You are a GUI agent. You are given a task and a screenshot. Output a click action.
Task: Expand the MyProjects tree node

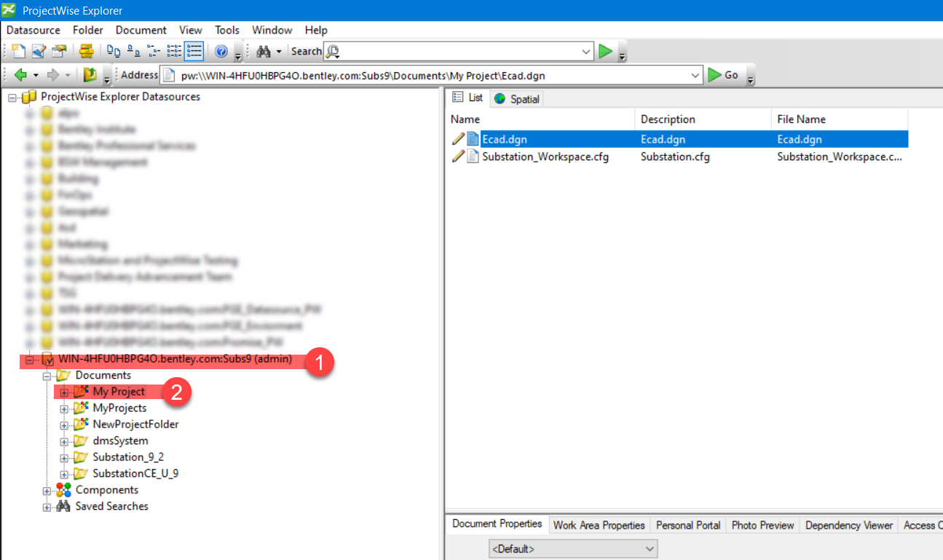point(64,409)
